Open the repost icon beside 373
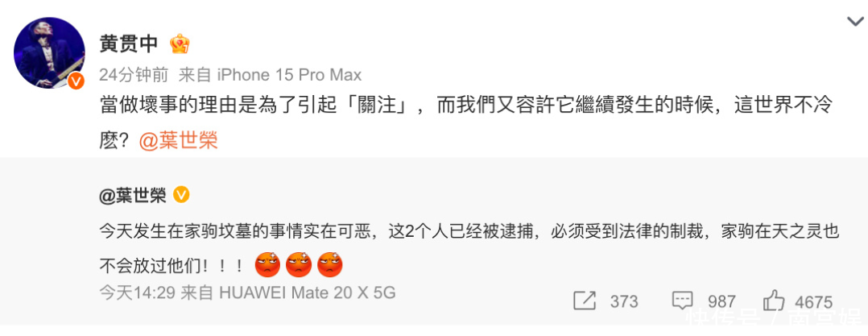Viewport: 868px width, 336px height. [x=585, y=301]
